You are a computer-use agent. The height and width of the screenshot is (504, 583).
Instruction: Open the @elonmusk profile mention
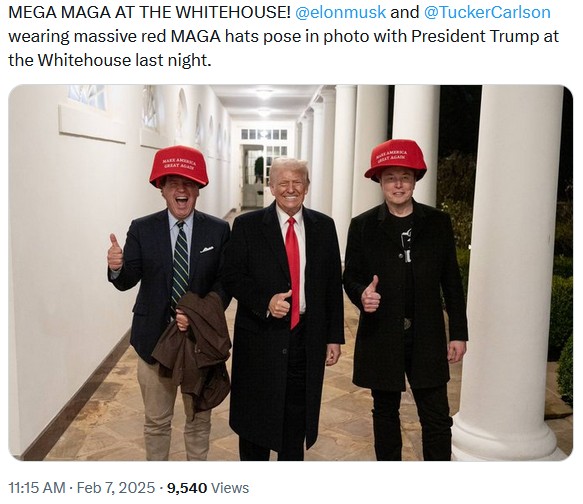pyautogui.click(x=340, y=12)
